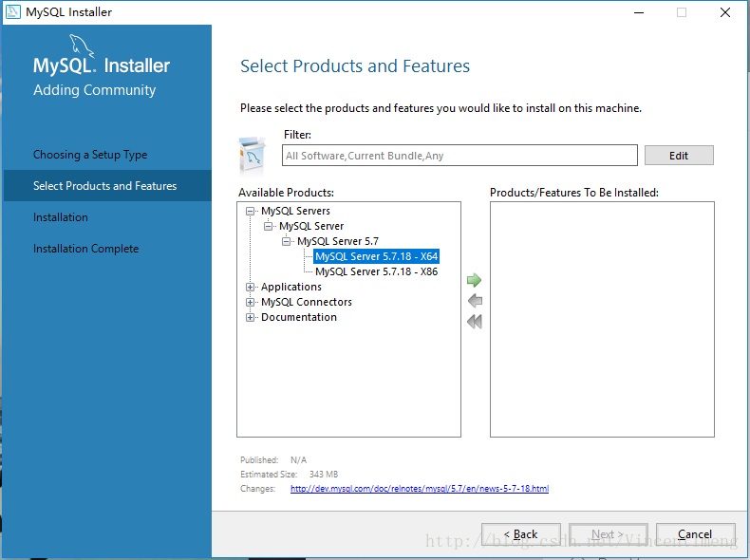The width and height of the screenshot is (750, 560).
Task: Click the MySQL dolphin logo
Action: click(84, 47)
